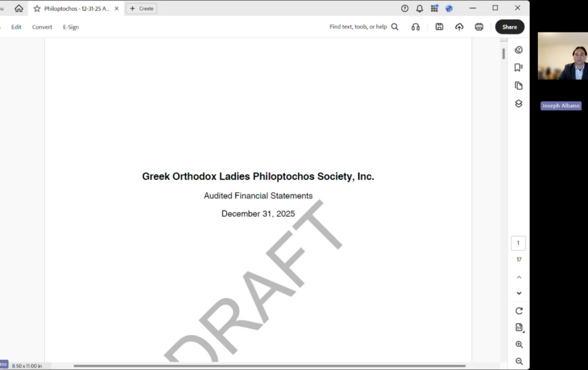
Task: Click the Find text, tools, or help field
Action: [358, 27]
